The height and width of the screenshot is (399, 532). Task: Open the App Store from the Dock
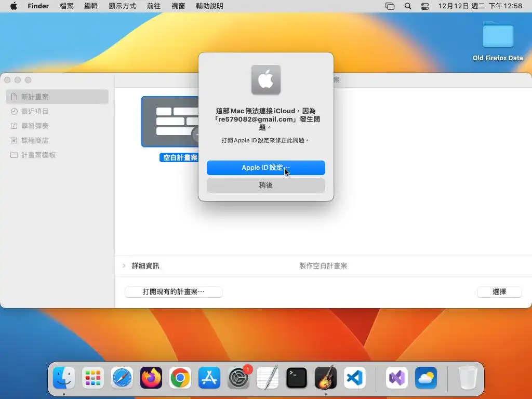tap(209, 378)
